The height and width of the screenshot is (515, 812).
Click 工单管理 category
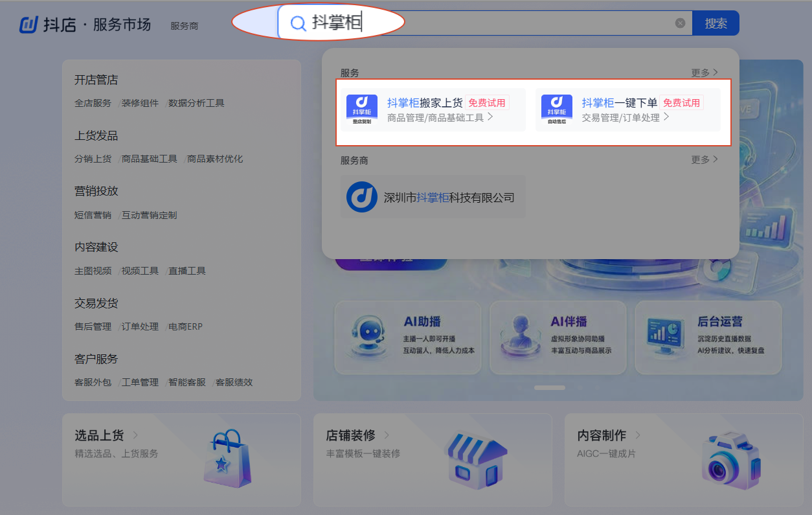(x=140, y=382)
